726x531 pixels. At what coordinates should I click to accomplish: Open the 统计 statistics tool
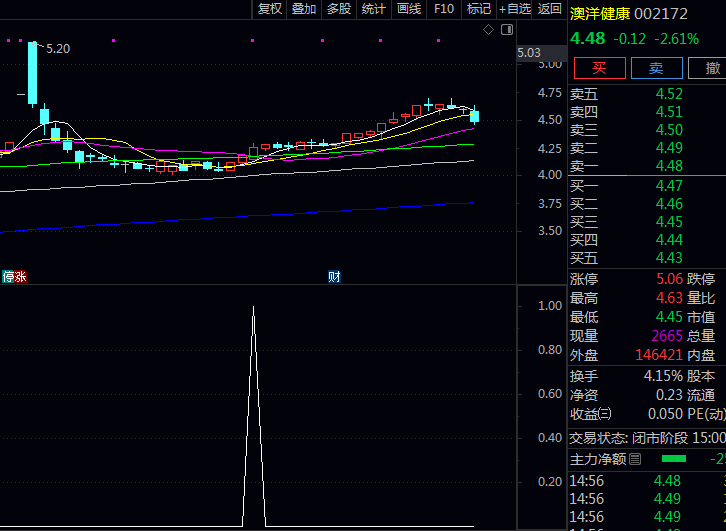coord(374,9)
